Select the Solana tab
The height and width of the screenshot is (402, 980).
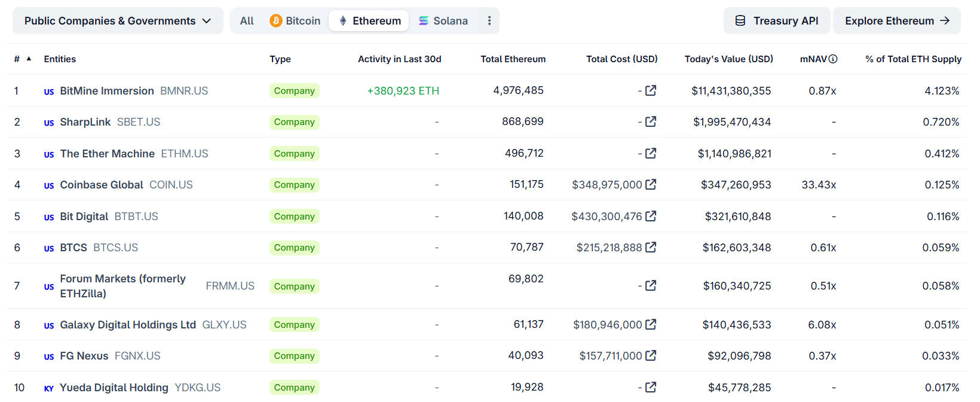coord(443,21)
